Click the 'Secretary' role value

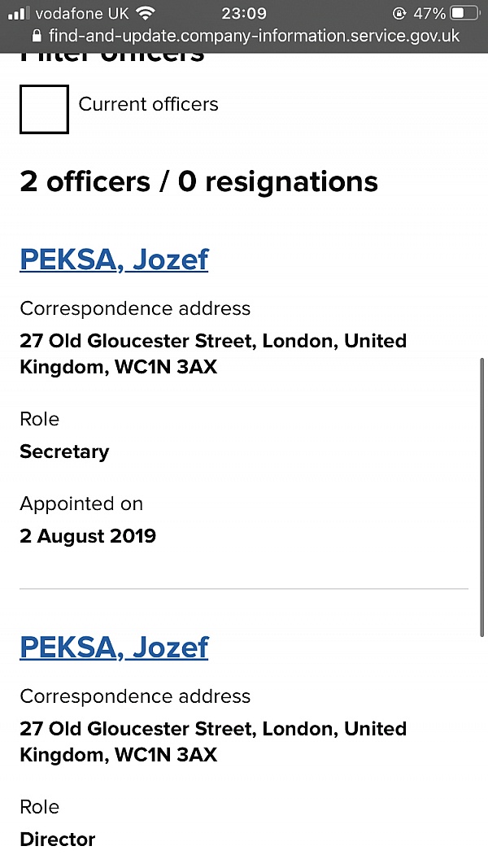(x=64, y=451)
